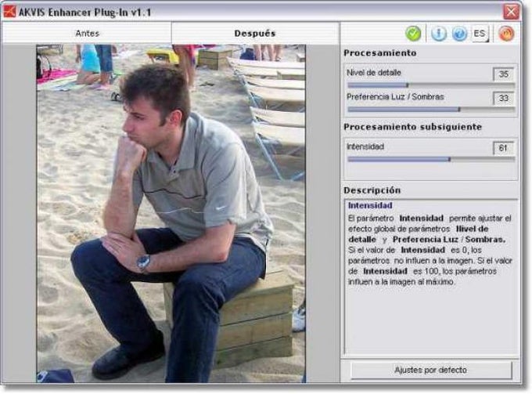Close the AKVIS Enhancer window
The image size is (532, 394).
(x=512, y=13)
